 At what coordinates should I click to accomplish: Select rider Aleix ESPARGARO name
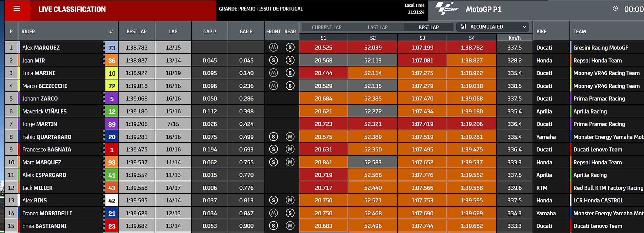coord(44,175)
